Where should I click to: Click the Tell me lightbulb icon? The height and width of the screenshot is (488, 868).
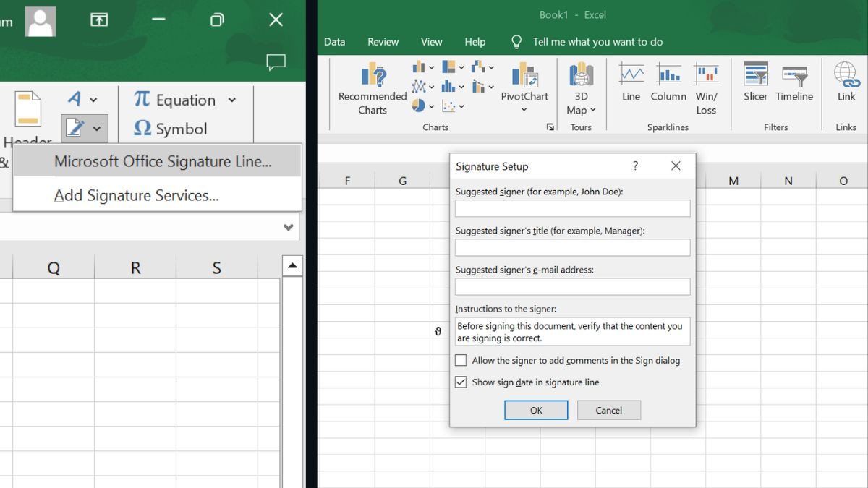tap(516, 42)
